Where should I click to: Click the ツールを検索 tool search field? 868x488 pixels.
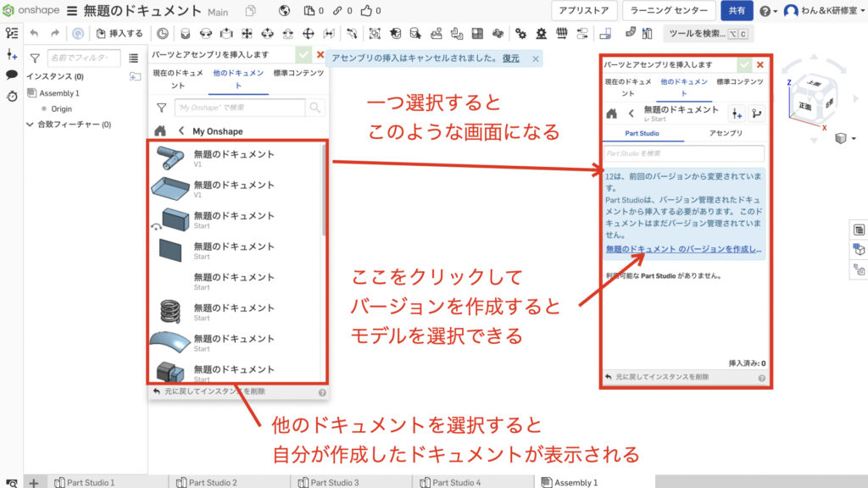(x=708, y=34)
